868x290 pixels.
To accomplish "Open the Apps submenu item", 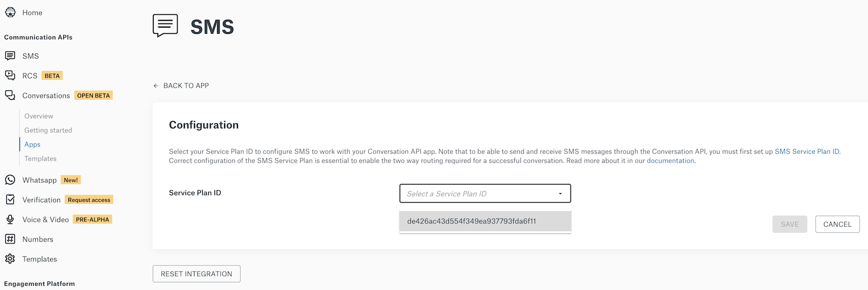I will [x=32, y=145].
